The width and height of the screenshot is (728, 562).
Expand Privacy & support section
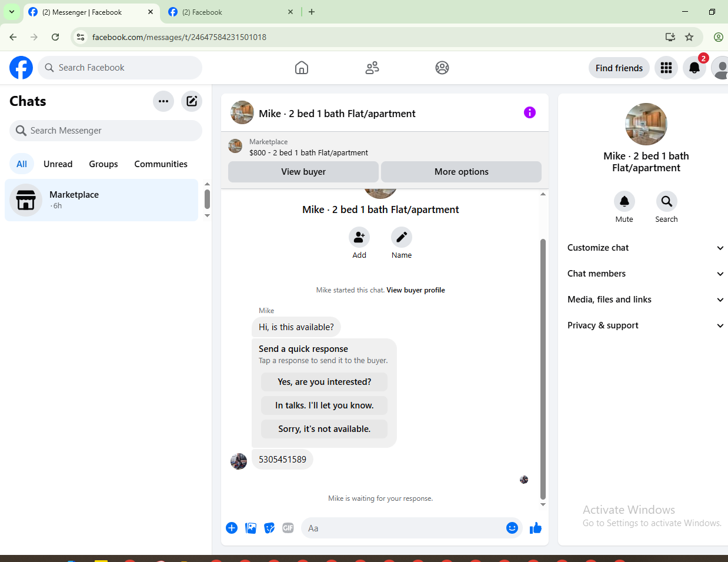pos(645,325)
